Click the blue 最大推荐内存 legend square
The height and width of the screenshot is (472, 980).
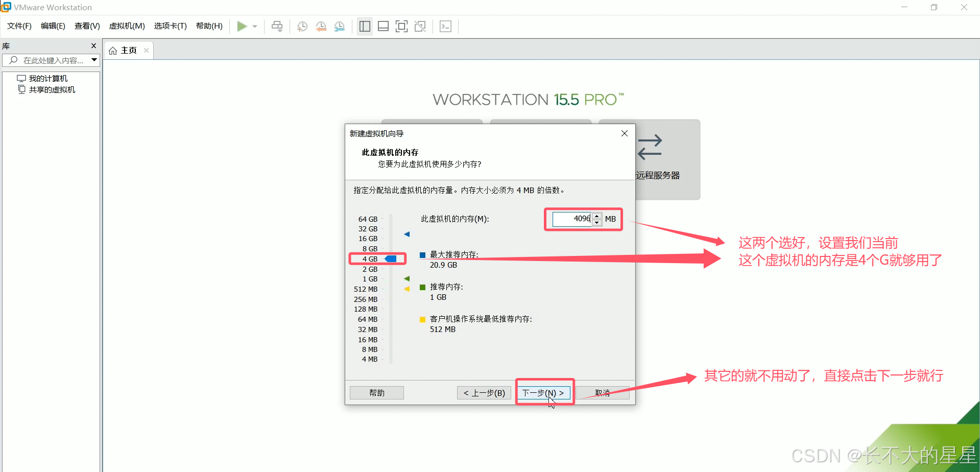coord(422,255)
